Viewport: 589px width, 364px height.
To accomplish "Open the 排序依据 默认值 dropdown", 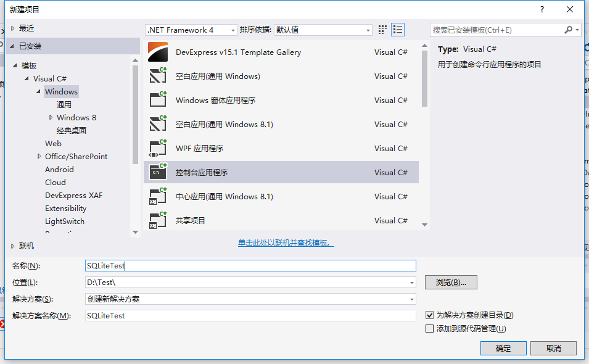I will (323, 30).
